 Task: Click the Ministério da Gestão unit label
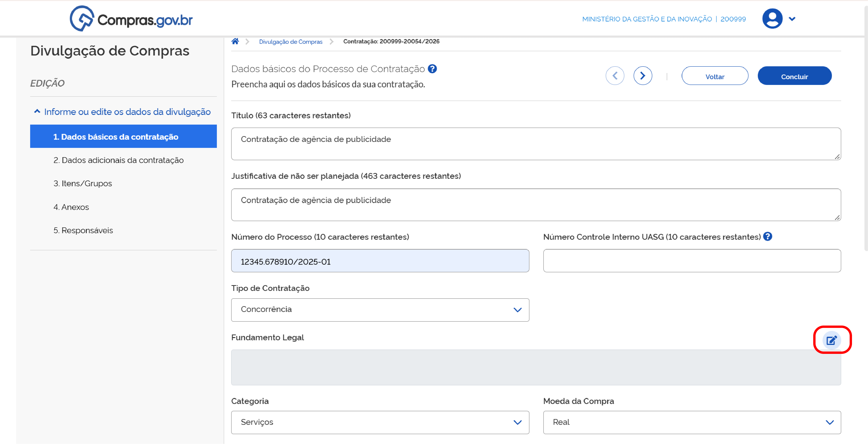tap(664, 19)
